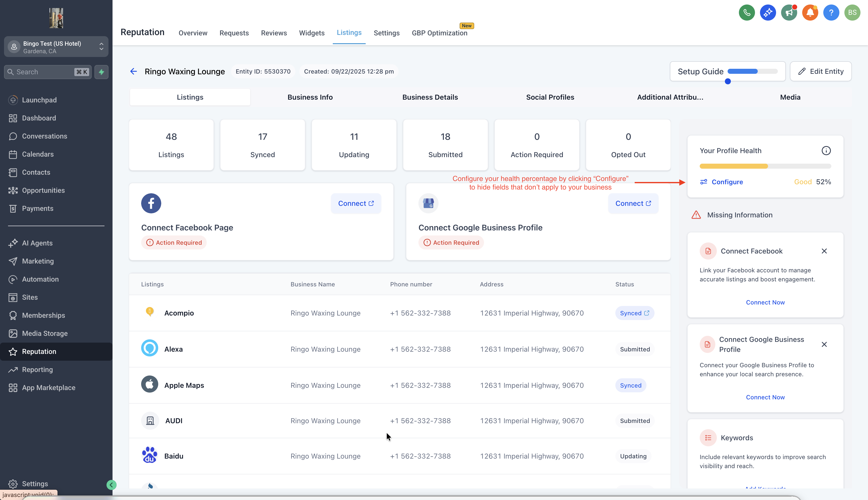This screenshot has height=500, width=868.
Task: Switch to the Business Info tab
Action: click(x=310, y=97)
